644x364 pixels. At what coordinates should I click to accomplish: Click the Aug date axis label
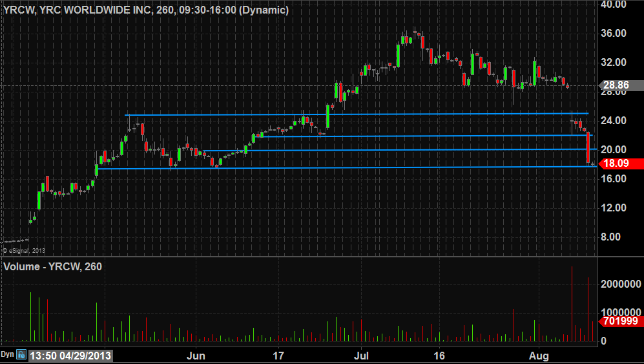pyautogui.click(x=539, y=356)
